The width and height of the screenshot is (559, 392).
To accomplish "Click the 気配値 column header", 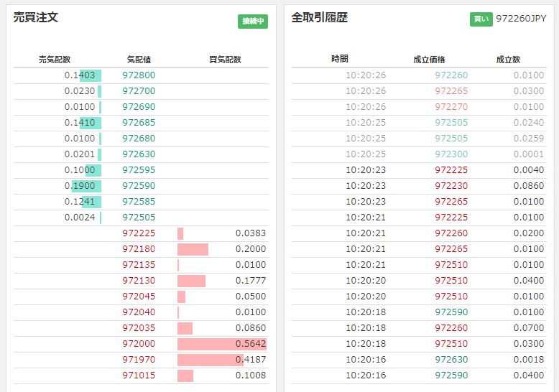I will [x=139, y=60].
